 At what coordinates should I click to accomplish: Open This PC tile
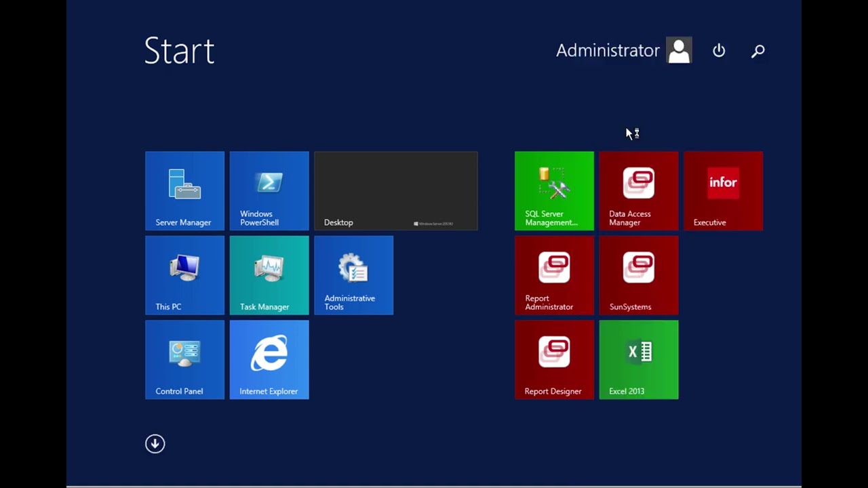click(184, 275)
